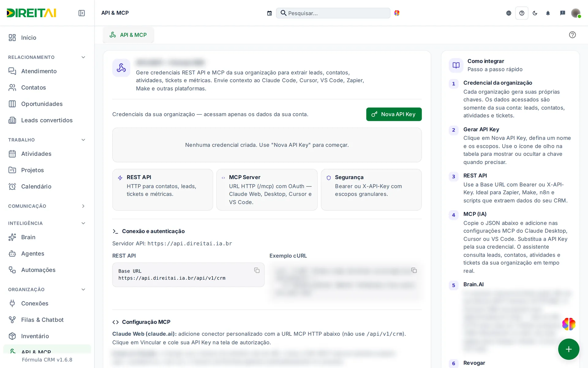Open the feedback message icon
This screenshot has width=588, height=368.
pos(563,13)
